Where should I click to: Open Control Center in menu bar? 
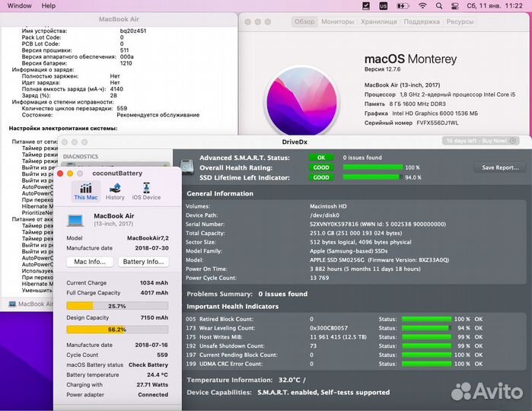click(x=455, y=6)
